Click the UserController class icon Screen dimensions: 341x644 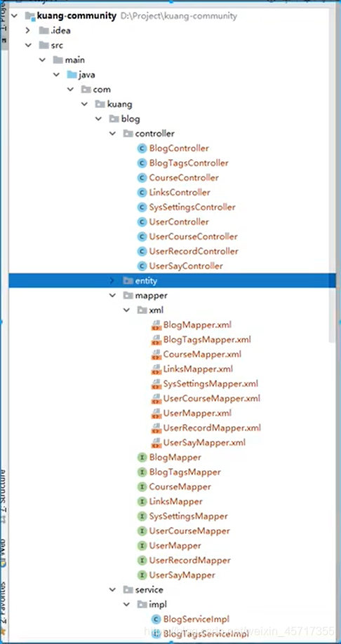point(142,221)
